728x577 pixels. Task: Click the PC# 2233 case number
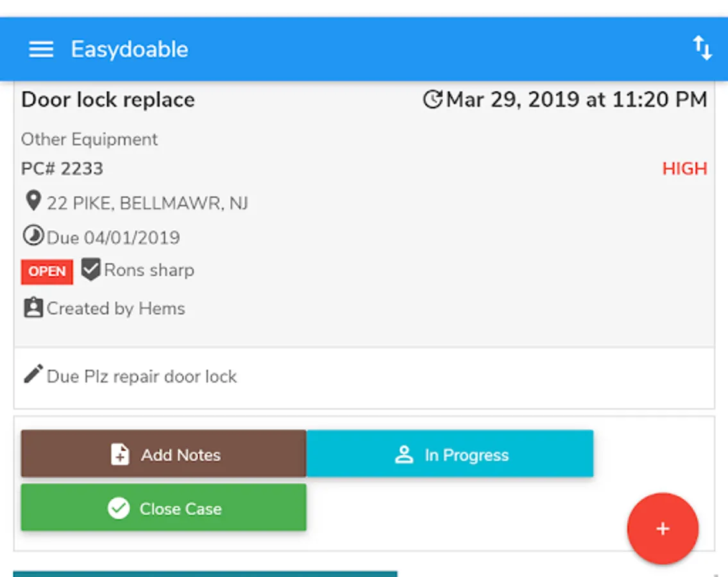click(x=62, y=169)
